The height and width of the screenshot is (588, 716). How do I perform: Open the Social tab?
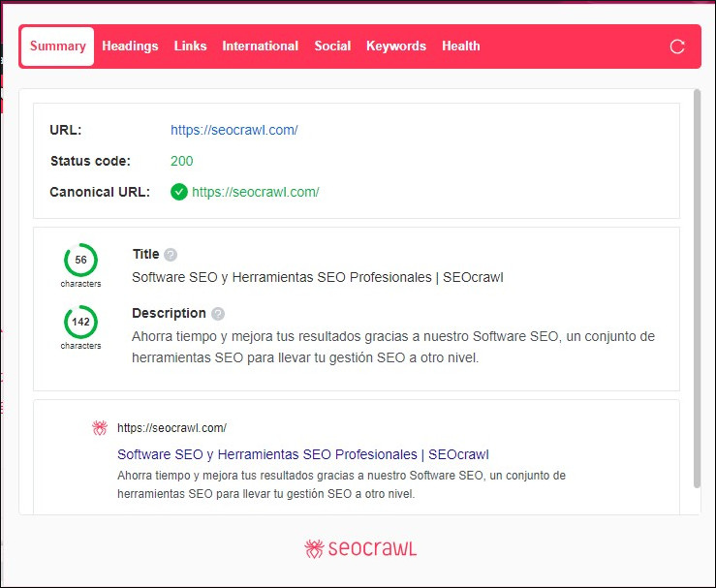coord(332,46)
